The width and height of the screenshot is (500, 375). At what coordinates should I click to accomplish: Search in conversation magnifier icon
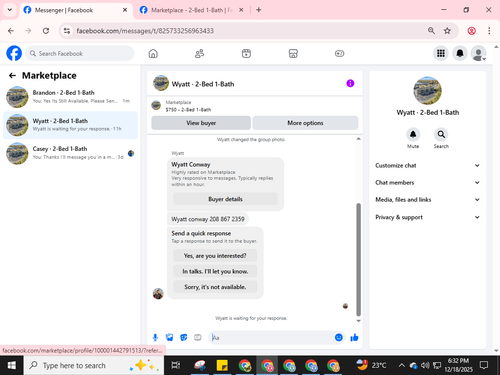point(441,134)
